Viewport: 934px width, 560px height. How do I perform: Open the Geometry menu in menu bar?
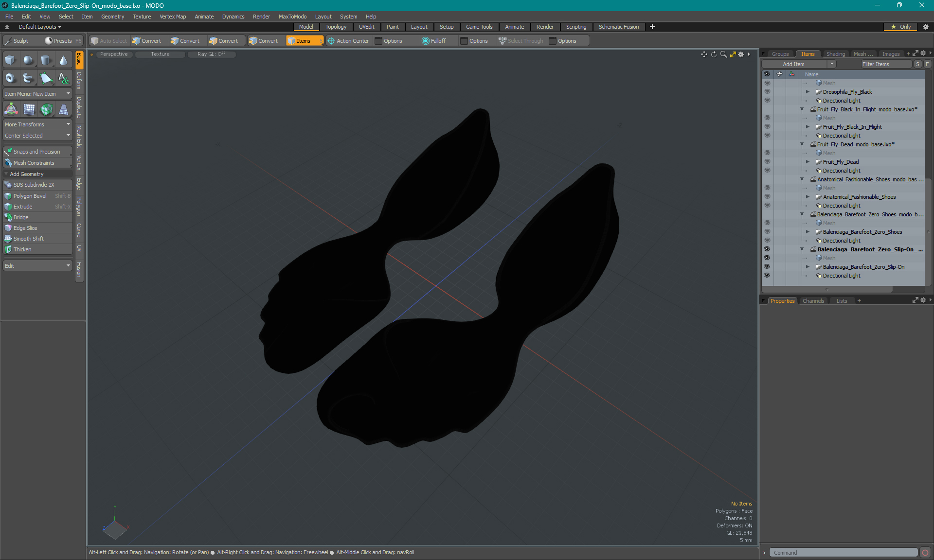(112, 16)
